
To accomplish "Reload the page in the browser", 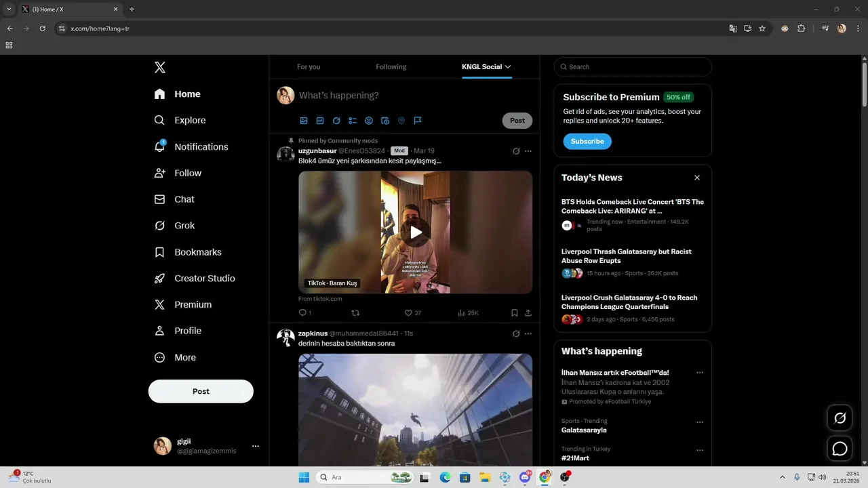I will click(x=42, y=28).
